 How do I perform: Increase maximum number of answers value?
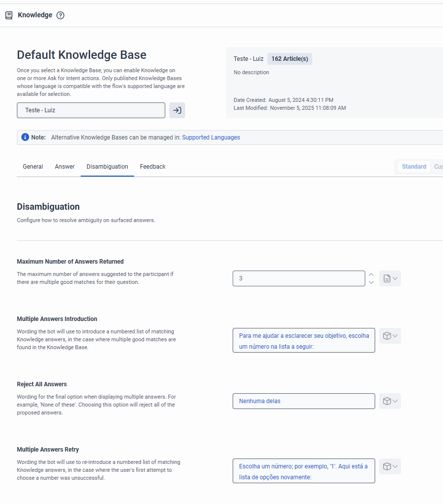371,275
